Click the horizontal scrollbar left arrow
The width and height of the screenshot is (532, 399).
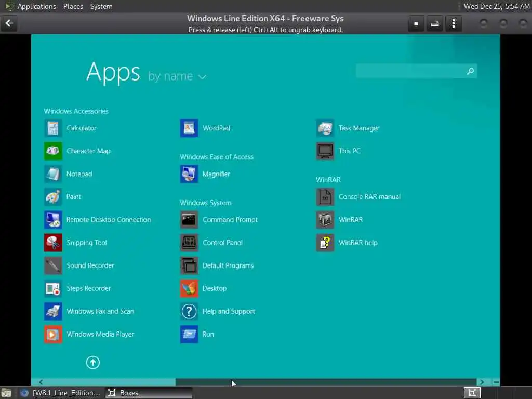[41, 382]
